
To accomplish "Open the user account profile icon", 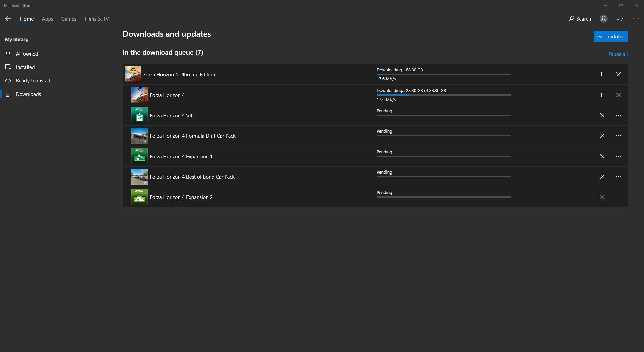I will [604, 19].
